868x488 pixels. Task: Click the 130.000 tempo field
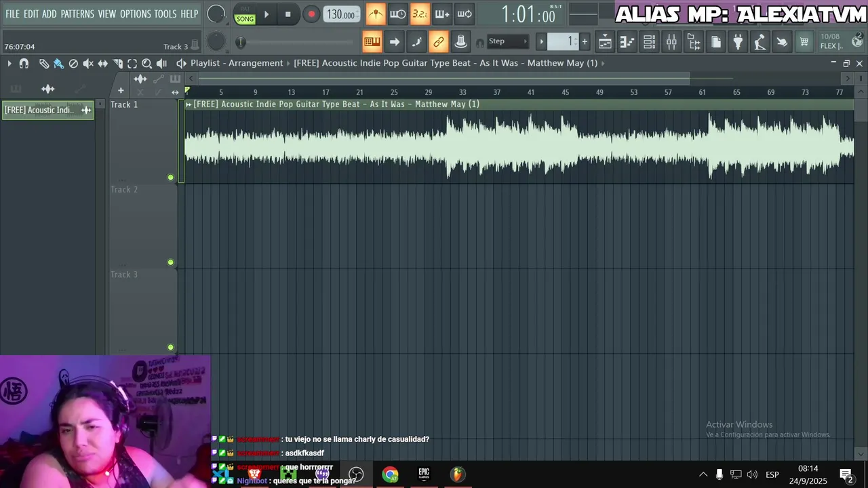(x=341, y=14)
